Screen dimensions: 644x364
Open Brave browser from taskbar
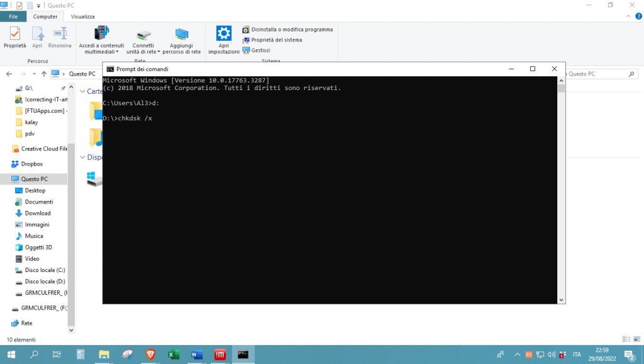pyautogui.click(x=150, y=355)
